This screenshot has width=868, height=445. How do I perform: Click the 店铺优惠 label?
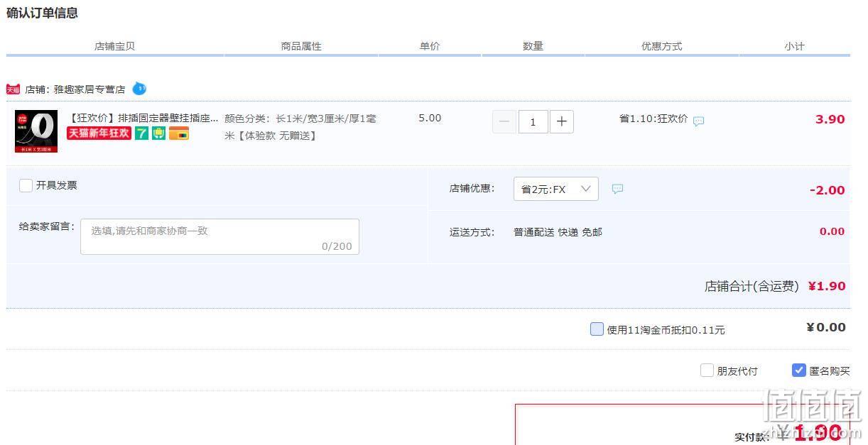(472, 189)
